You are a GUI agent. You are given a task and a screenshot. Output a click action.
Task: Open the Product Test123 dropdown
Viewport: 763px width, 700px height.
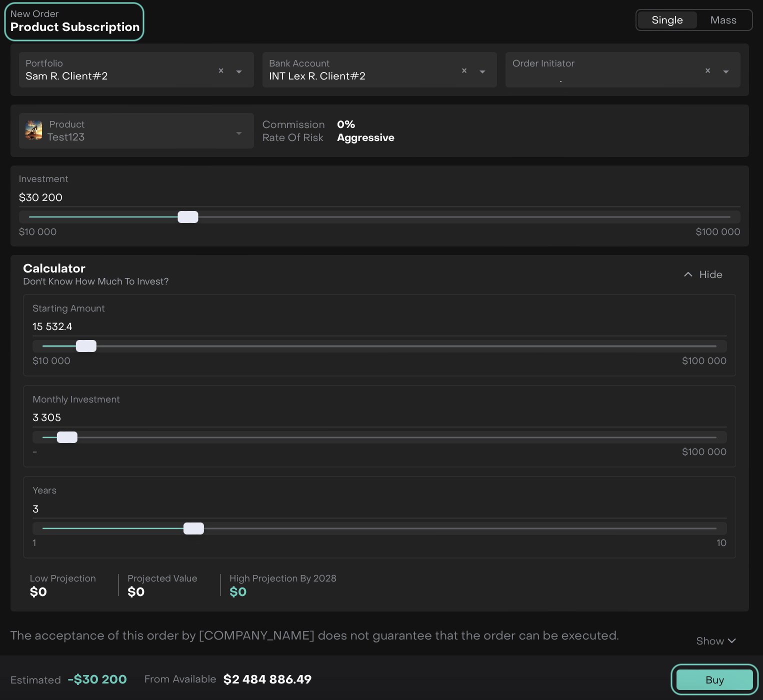click(238, 133)
